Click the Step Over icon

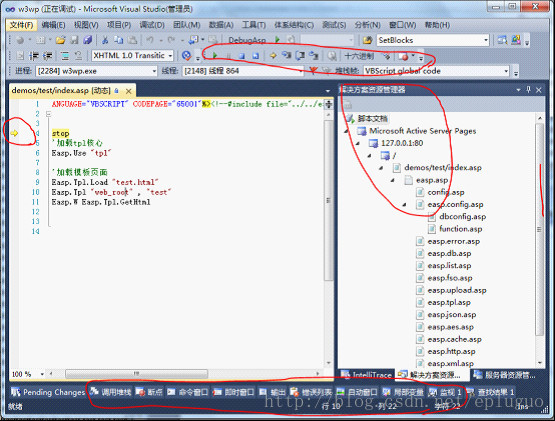coord(300,56)
